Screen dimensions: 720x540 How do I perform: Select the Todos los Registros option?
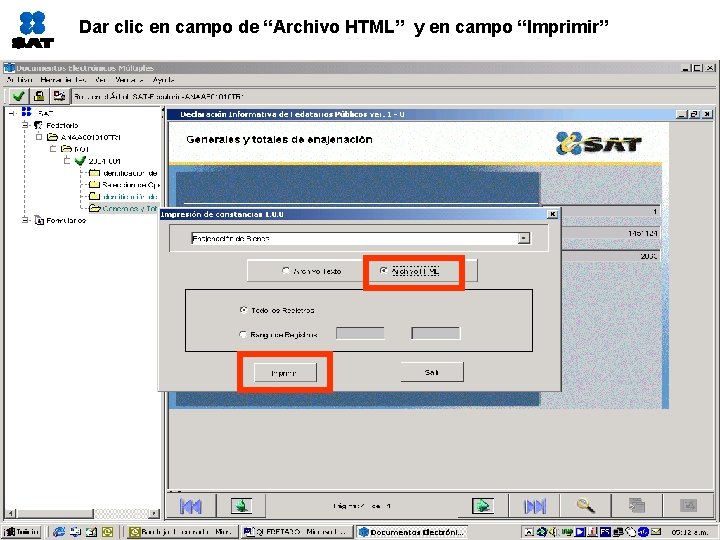pyautogui.click(x=243, y=310)
